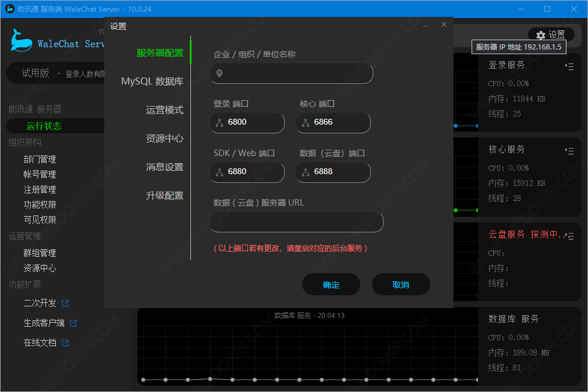Click the network icon in 核心端口 field

[x=306, y=123]
